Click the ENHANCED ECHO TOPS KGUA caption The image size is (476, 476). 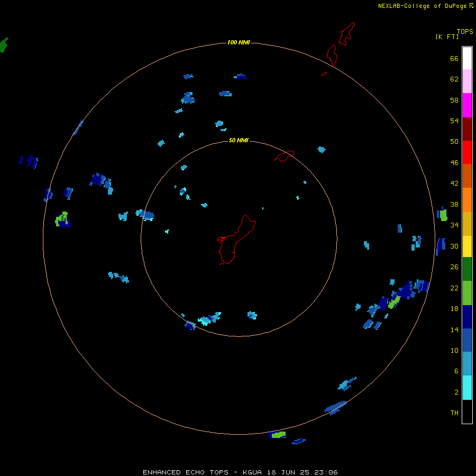pyautogui.click(x=240, y=472)
